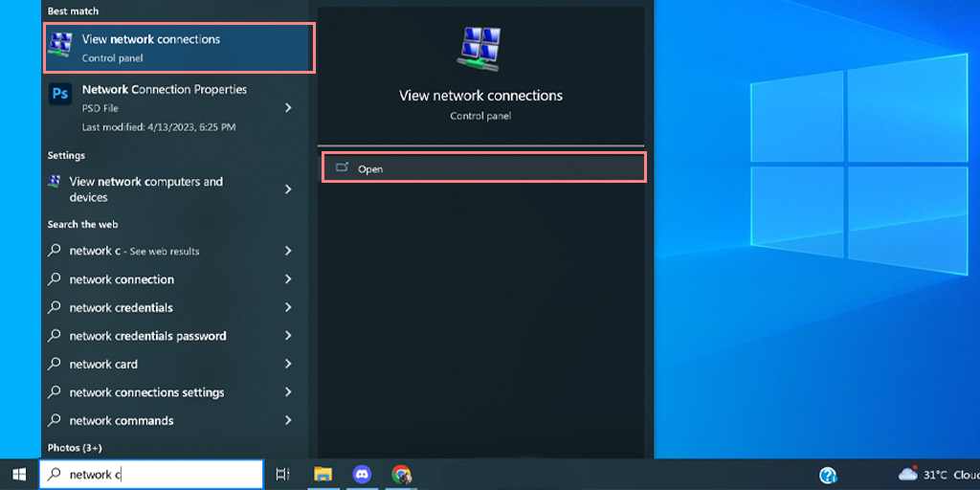Image resolution: width=980 pixels, height=490 pixels.
Task: Expand the network commands suggestion arrow
Action: pyautogui.click(x=288, y=421)
